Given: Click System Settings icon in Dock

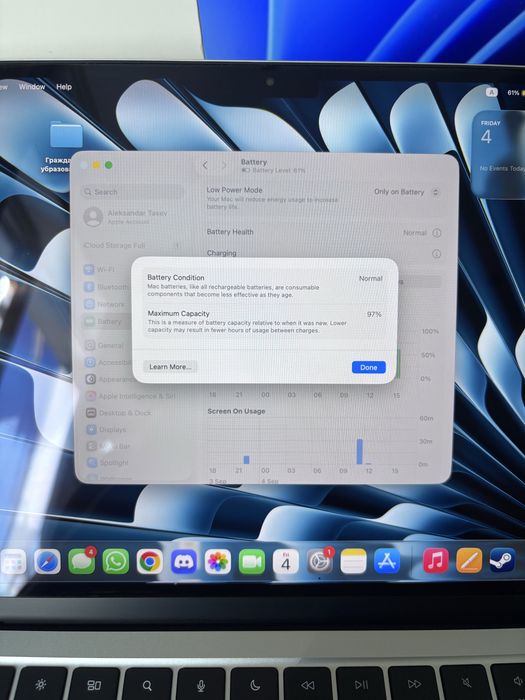Looking at the screenshot, I should [x=320, y=562].
